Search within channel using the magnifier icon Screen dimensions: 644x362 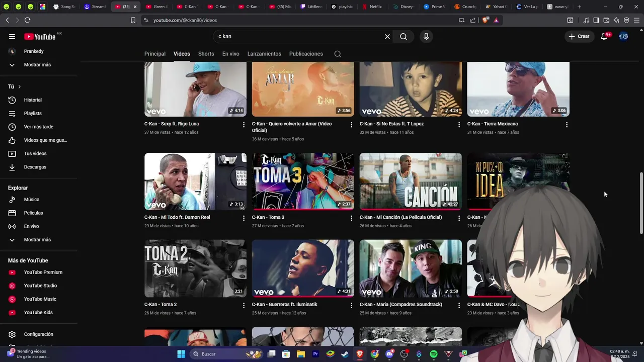[338, 54]
